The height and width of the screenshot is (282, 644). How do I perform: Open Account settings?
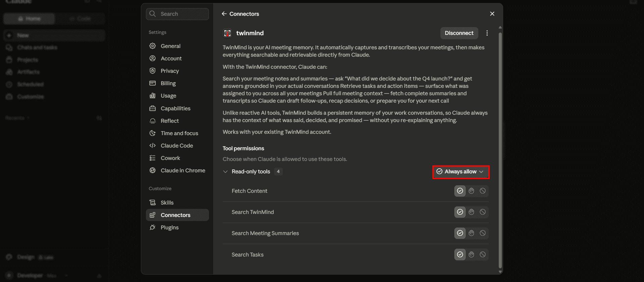pyautogui.click(x=177, y=58)
